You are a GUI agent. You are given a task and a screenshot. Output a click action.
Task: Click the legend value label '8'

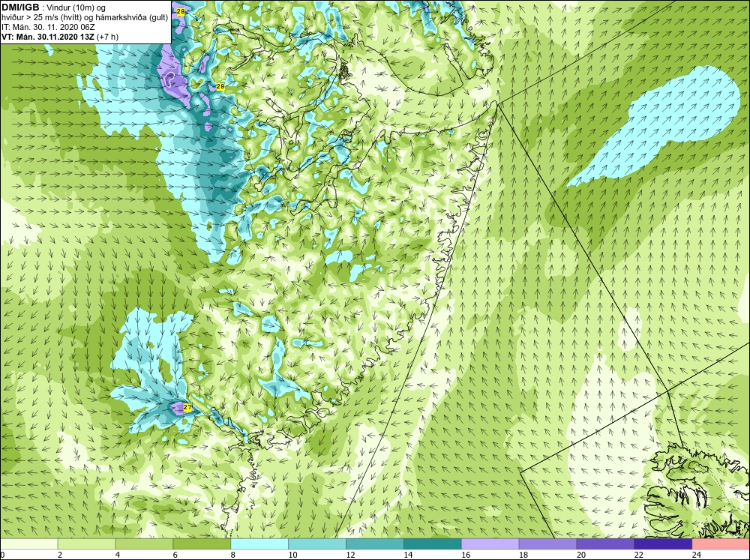click(233, 555)
